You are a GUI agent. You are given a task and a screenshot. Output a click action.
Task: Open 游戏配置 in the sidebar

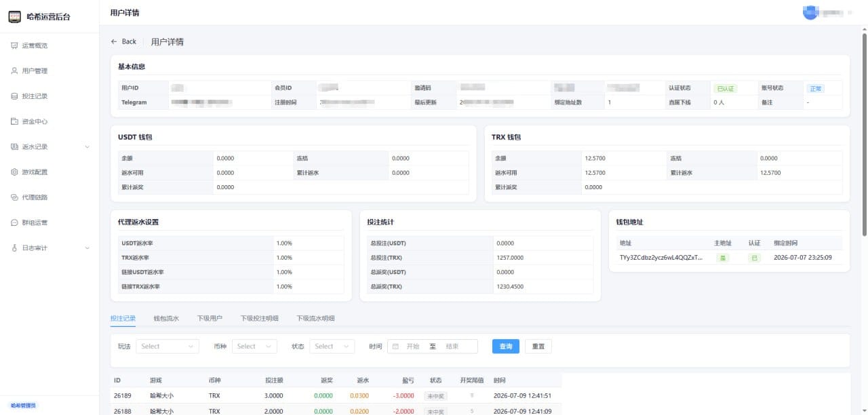pos(50,172)
